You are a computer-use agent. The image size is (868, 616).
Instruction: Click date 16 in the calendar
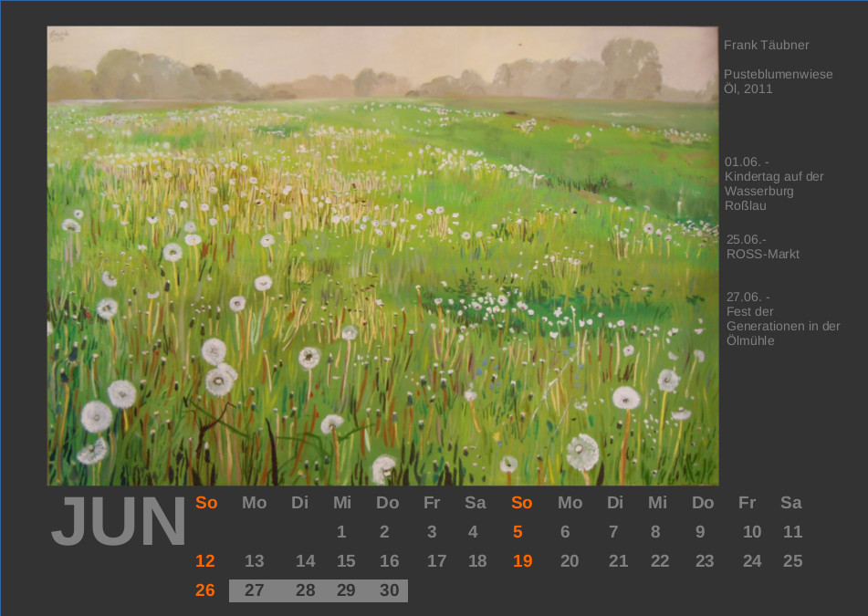pos(389,561)
